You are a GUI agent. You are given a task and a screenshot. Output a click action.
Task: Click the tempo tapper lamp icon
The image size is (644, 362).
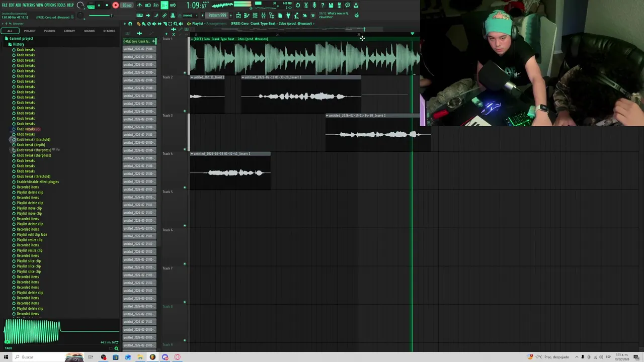(x=296, y=16)
